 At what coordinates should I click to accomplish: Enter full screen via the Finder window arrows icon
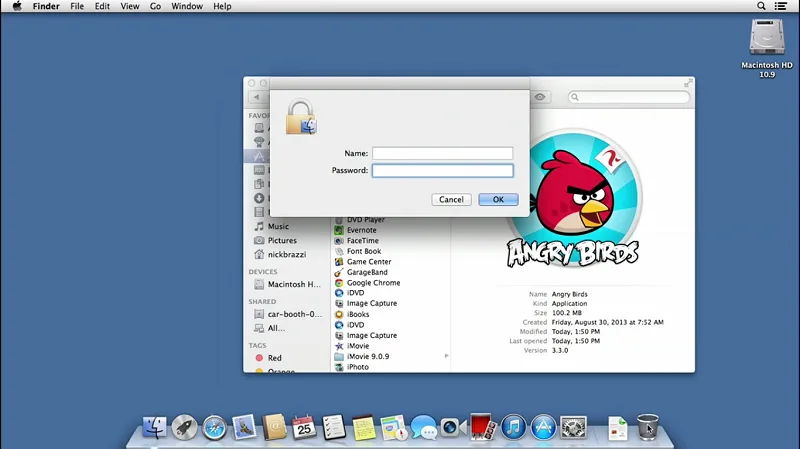click(688, 83)
